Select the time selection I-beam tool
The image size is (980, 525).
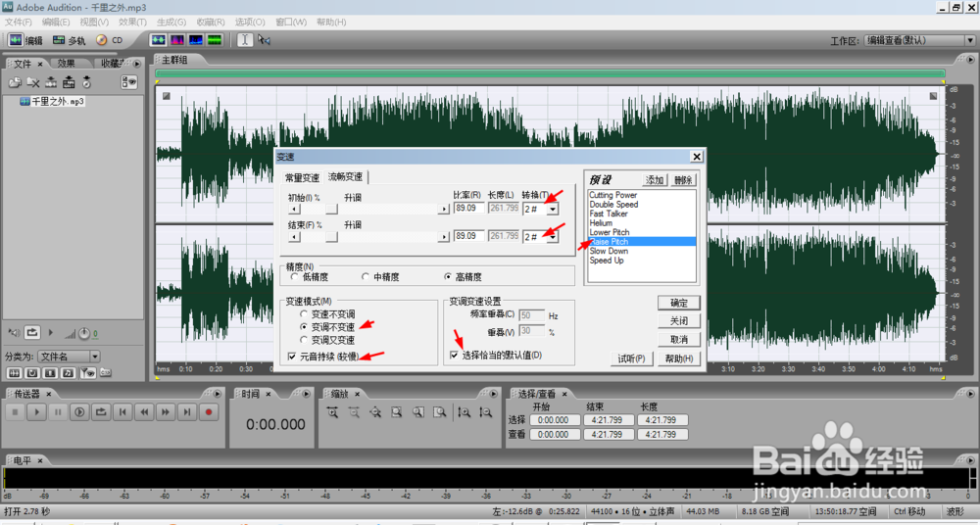245,40
